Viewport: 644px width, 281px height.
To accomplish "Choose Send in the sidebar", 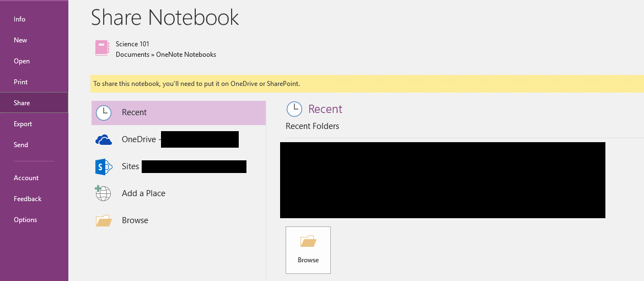I will tap(34, 145).
